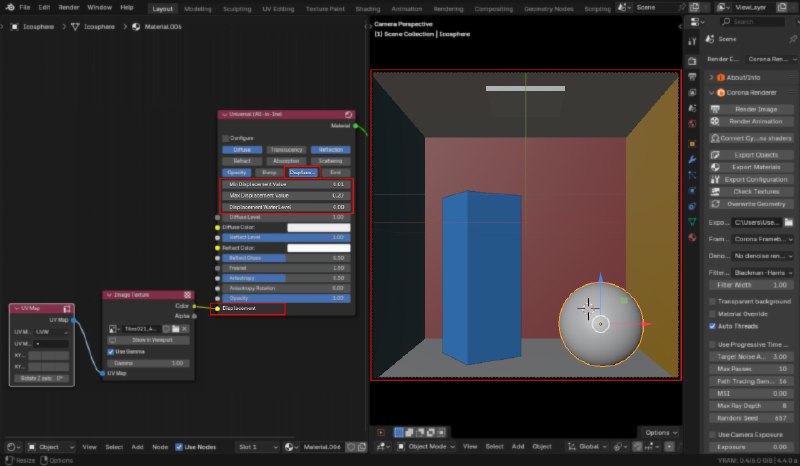Switch to the UV Editing workspace tab
Screen dimensions: 800x466
tap(278, 9)
